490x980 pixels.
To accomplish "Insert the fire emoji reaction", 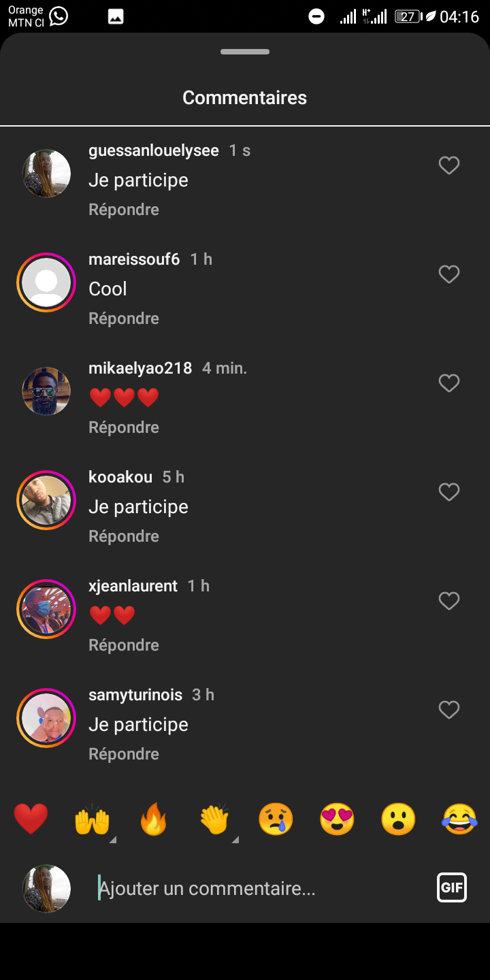I will 153,819.
